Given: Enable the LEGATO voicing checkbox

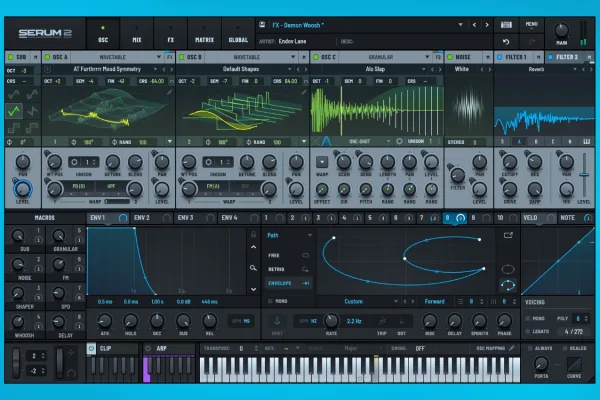Looking at the screenshot, I should click(528, 331).
